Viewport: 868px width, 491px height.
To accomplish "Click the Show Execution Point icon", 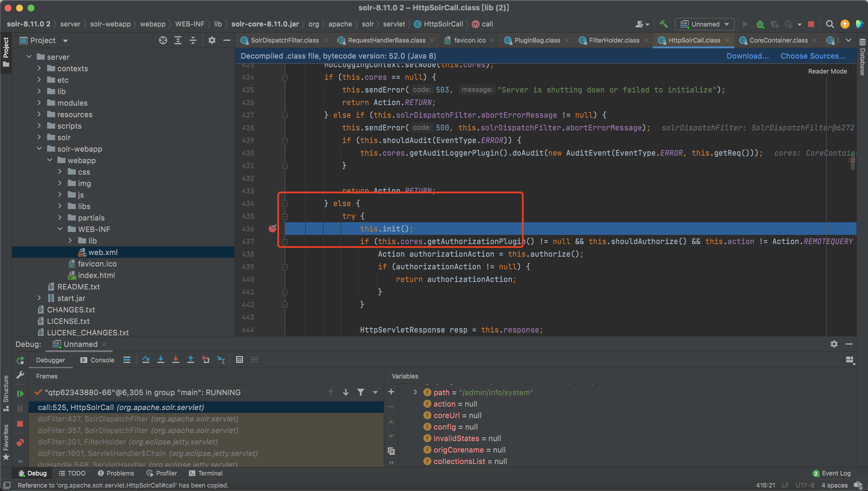I will (127, 360).
